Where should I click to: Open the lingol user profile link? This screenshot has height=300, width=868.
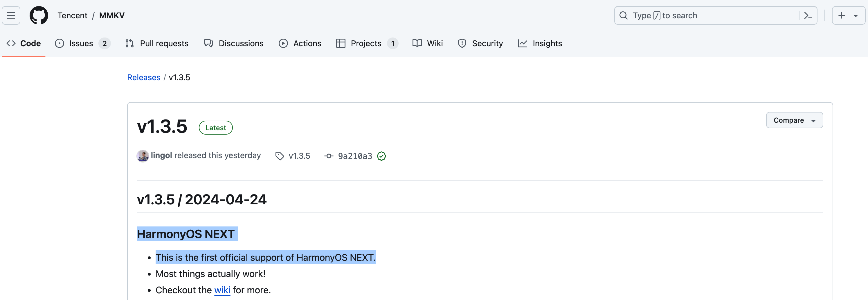161,156
